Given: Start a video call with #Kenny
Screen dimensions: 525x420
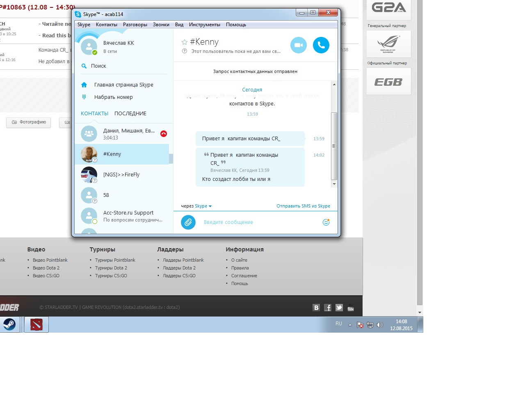Looking at the screenshot, I should pos(299,45).
